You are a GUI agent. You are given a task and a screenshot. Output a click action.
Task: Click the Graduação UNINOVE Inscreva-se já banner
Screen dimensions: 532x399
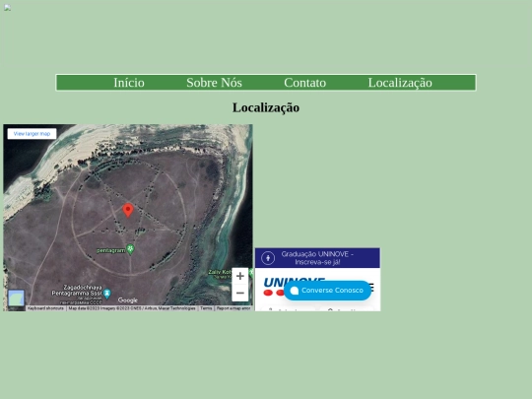coord(317,258)
